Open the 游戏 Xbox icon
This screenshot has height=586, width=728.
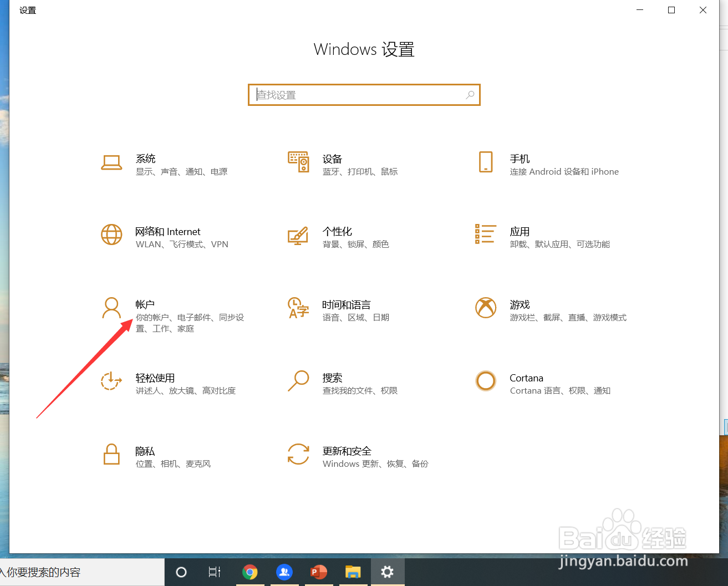point(486,308)
